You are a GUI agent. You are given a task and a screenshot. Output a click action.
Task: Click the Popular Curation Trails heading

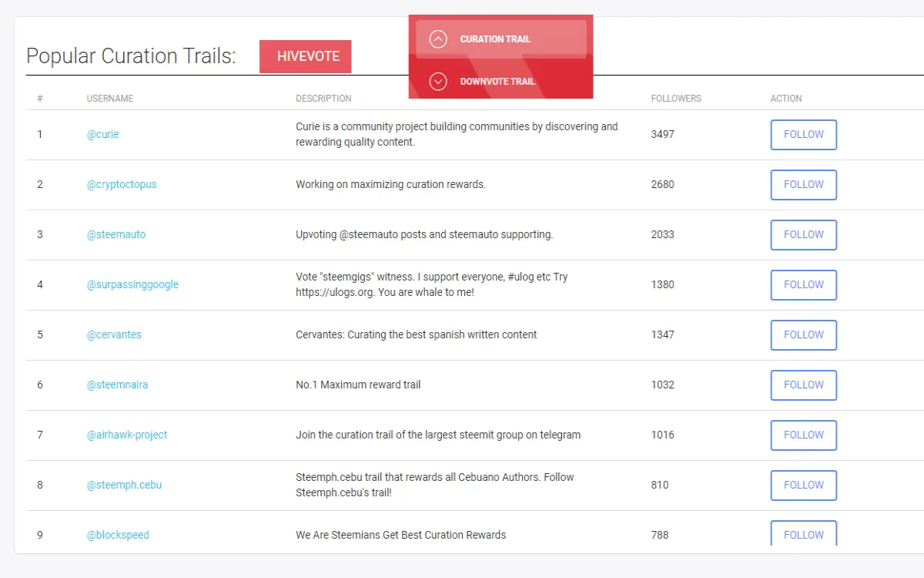[x=131, y=56]
